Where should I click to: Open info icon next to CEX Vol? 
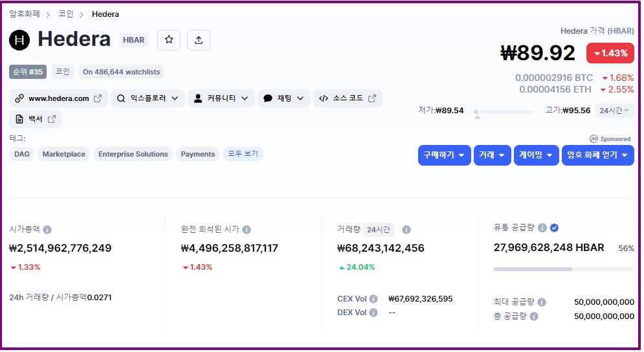pyautogui.click(x=373, y=298)
